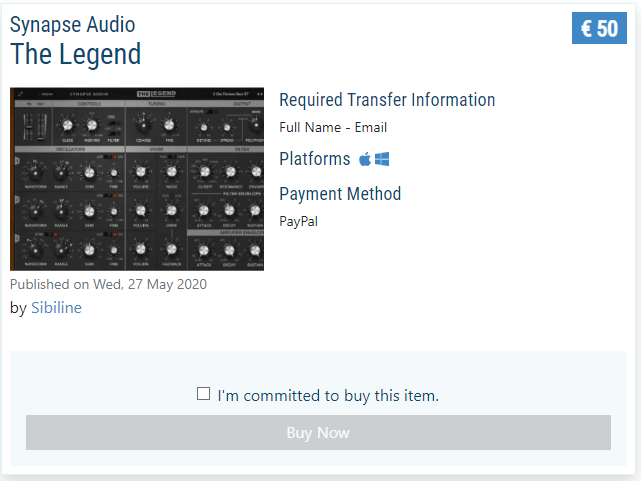Click the Windows platform icon

tap(382, 159)
